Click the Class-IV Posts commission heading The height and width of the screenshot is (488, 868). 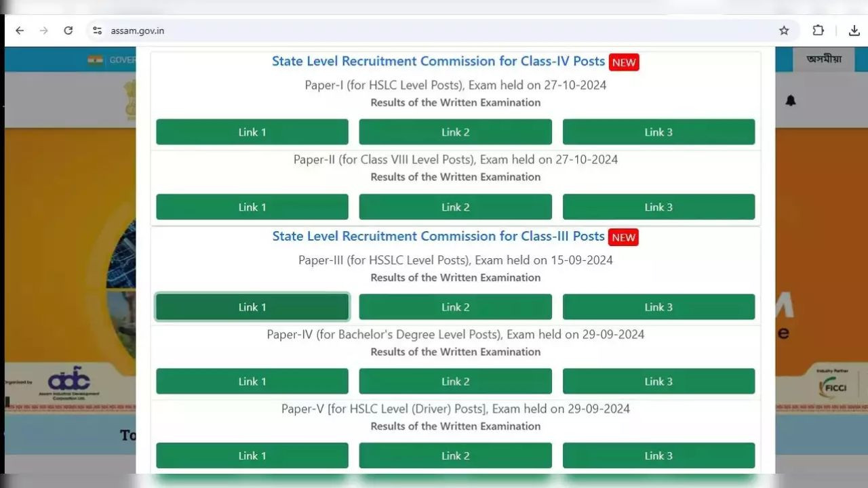tap(438, 61)
